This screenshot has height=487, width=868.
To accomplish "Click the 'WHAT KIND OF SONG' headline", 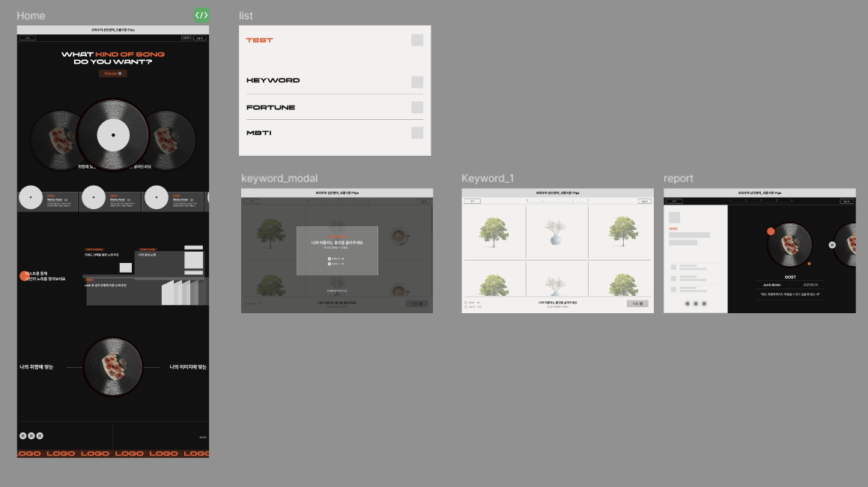I will (113, 54).
